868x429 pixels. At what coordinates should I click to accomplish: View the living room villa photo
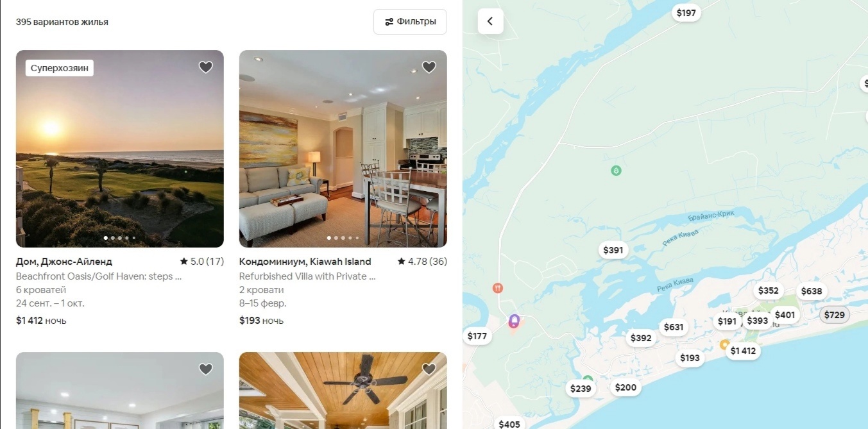pos(343,149)
